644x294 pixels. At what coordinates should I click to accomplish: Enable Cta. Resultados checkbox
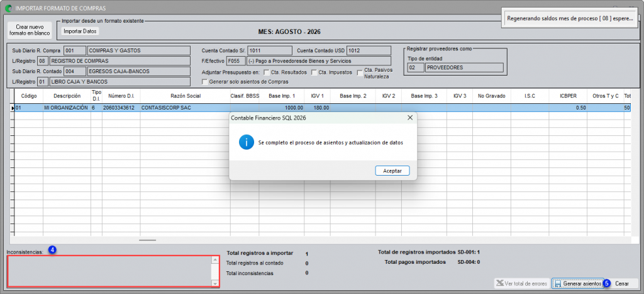point(266,72)
